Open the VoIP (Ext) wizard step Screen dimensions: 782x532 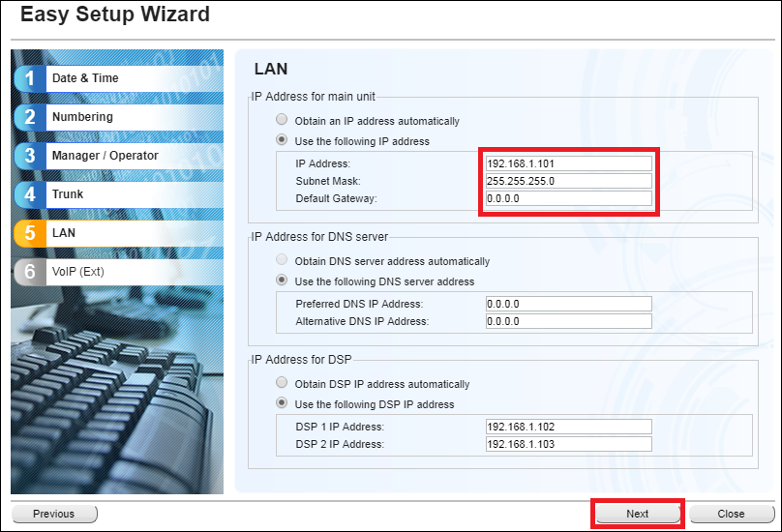(x=119, y=272)
